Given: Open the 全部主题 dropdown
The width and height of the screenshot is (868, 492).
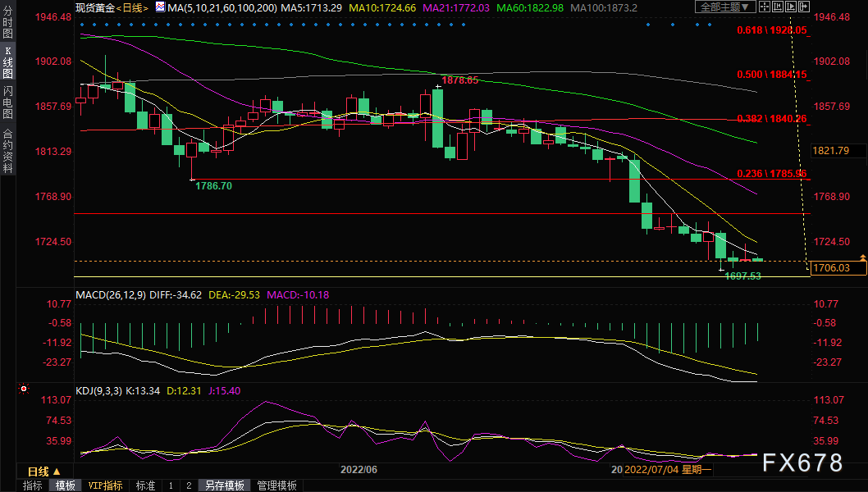Looking at the screenshot, I should pos(725,7).
